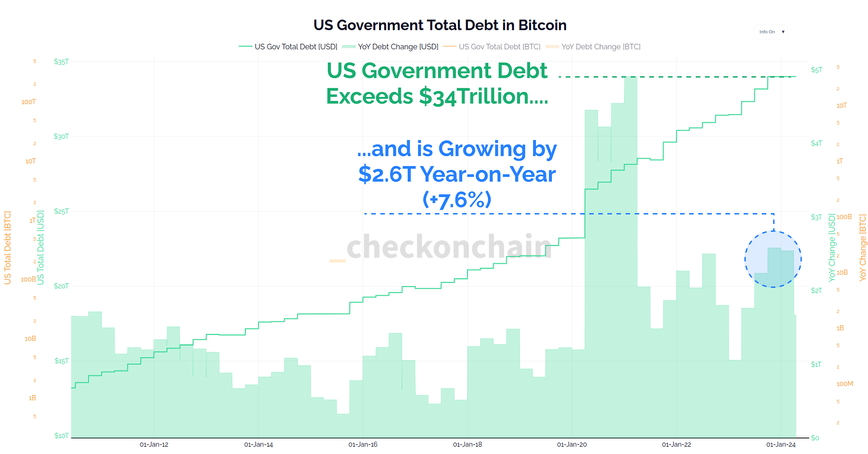Screen dimensions: 868x454
Task: Click the chart title US Government Total Debt in Bitcoin
Action: 440,25
